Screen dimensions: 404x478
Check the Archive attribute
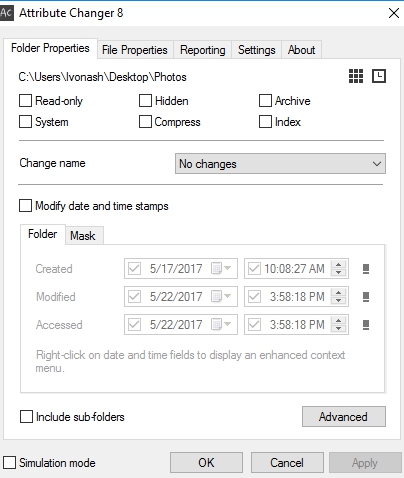pos(265,101)
